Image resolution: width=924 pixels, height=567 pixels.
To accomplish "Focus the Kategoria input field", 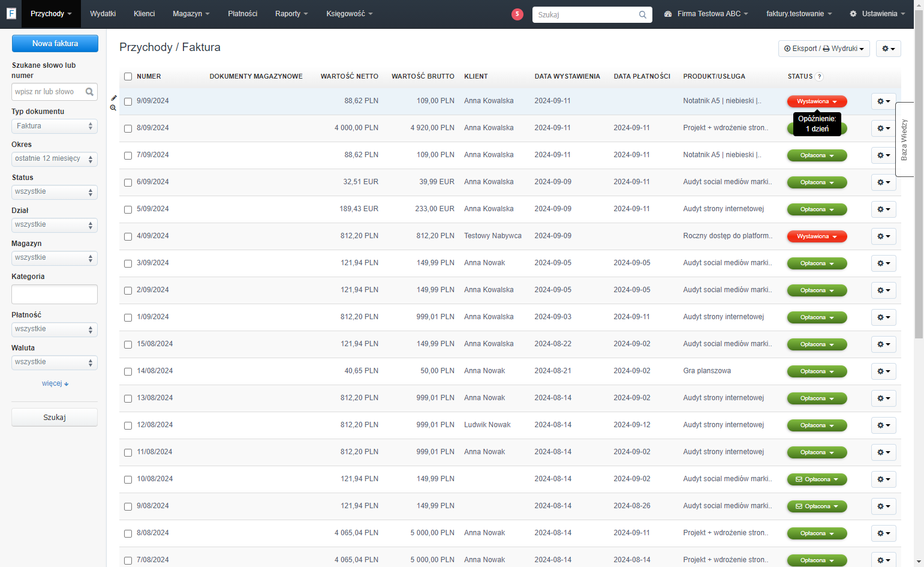I will coord(55,295).
